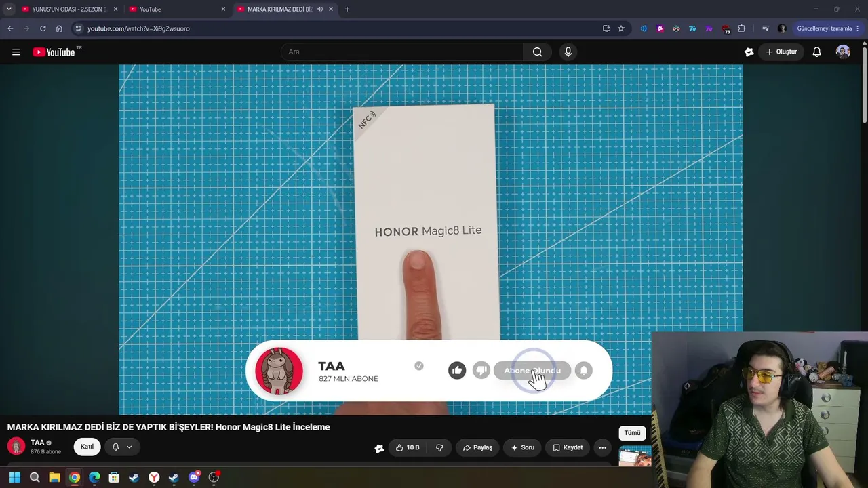Open the Windows Start menu
The height and width of the screenshot is (488, 868).
pyautogui.click(x=14, y=477)
